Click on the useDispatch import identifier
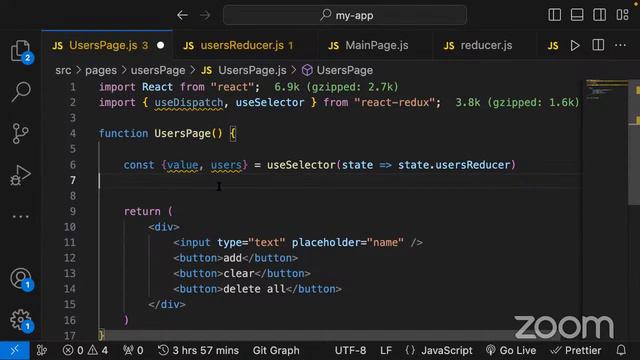This screenshot has width=640, height=360. pos(189,102)
